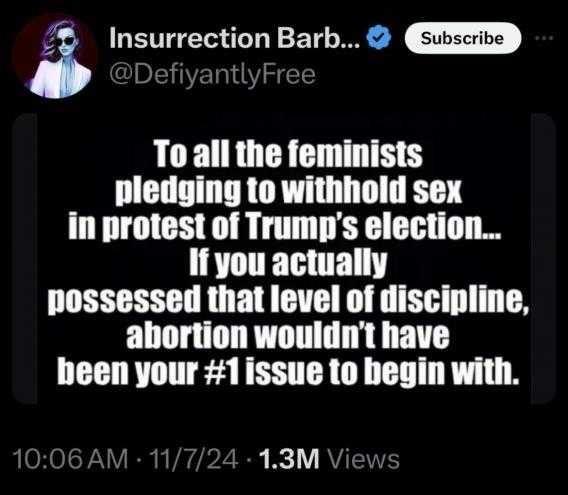Click the 'If you actually' line
Image resolution: width=568 pixels, height=495 pixels.
point(288,262)
